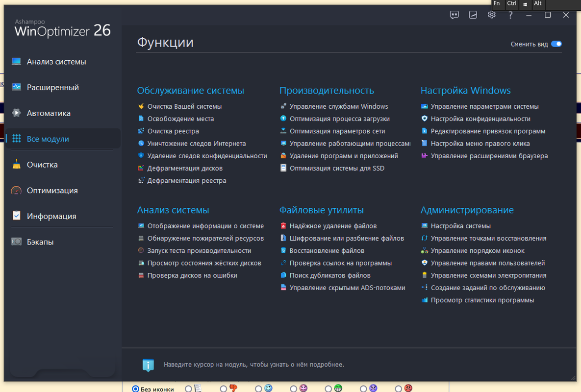The image size is (581, 392).
Task: Select radio button next to blue smiley
Action: [258, 389]
